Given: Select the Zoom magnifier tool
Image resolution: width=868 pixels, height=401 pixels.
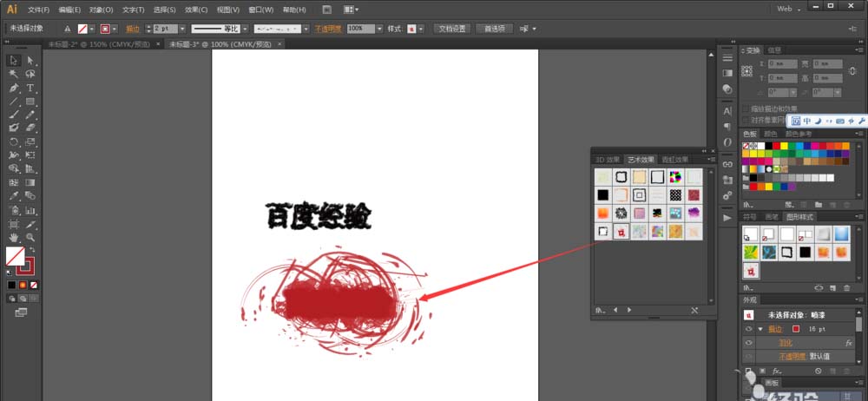Looking at the screenshot, I should (30, 237).
